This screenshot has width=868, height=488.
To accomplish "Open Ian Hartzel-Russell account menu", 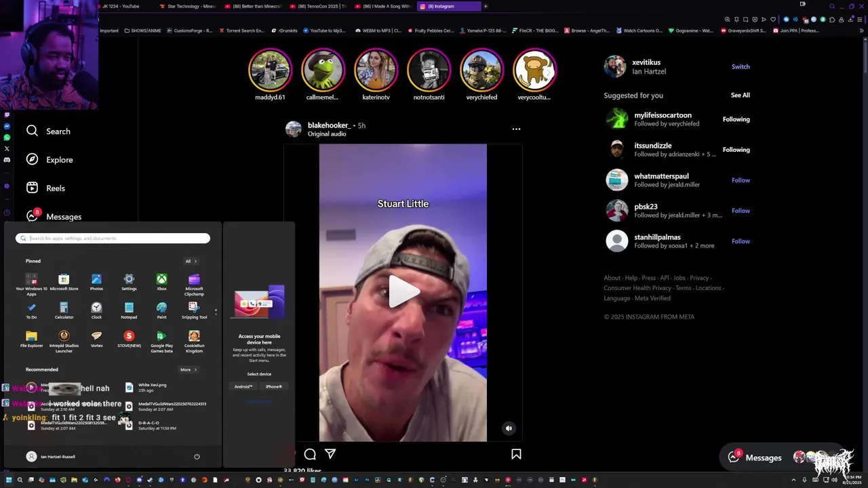I will click(x=51, y=456).
